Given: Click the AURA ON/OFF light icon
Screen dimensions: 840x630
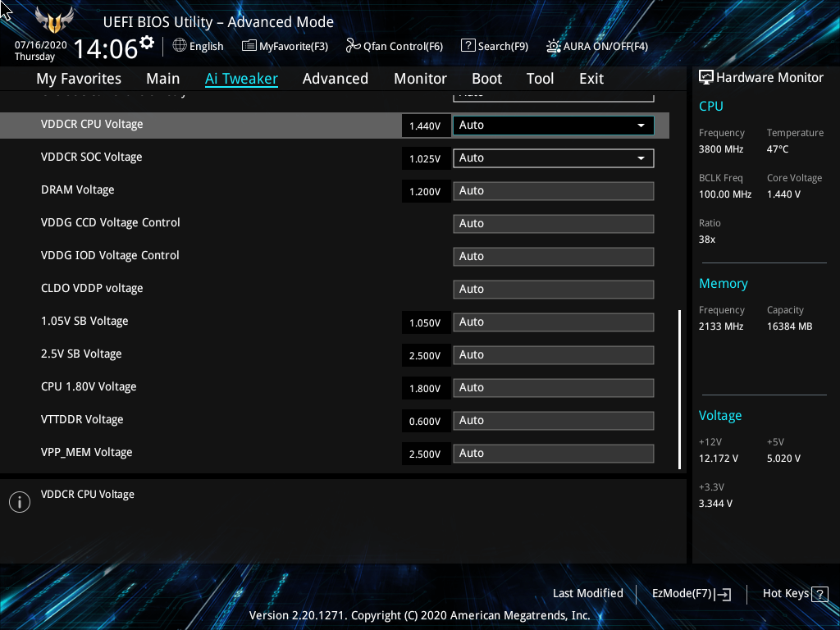Looking at the screenshot, I should pos(554,46).
